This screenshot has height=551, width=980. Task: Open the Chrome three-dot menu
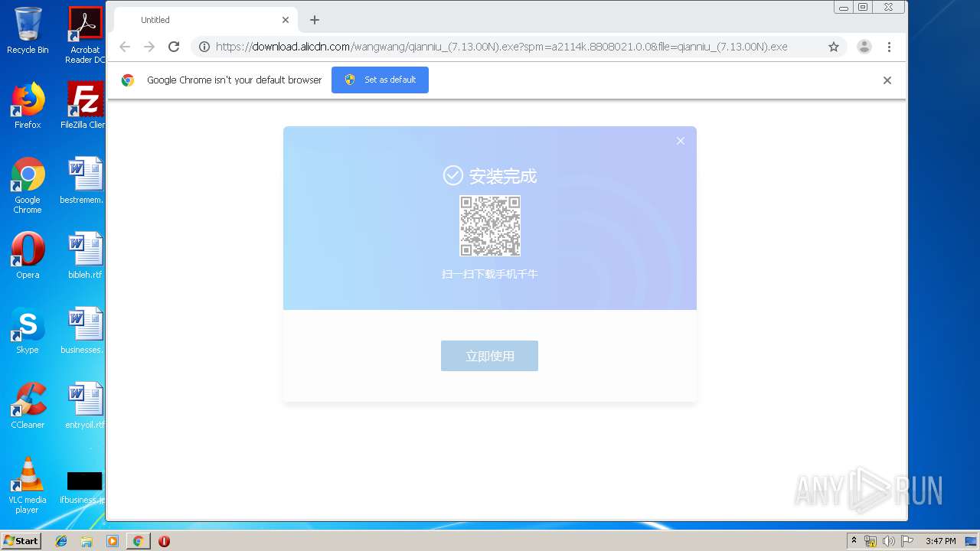point(889,47)
